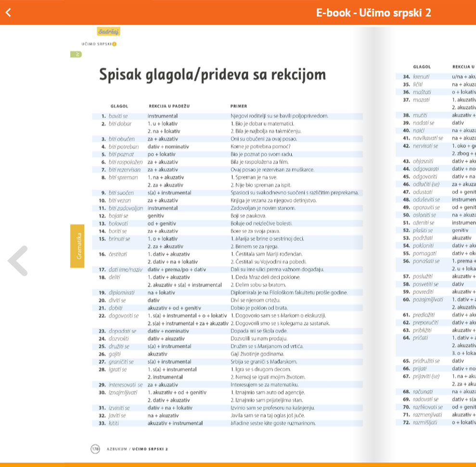Image resolution: width=476 pixels, height=467 pixels.
Task: Click the circled page number 178
Action: tap(96, 449)
